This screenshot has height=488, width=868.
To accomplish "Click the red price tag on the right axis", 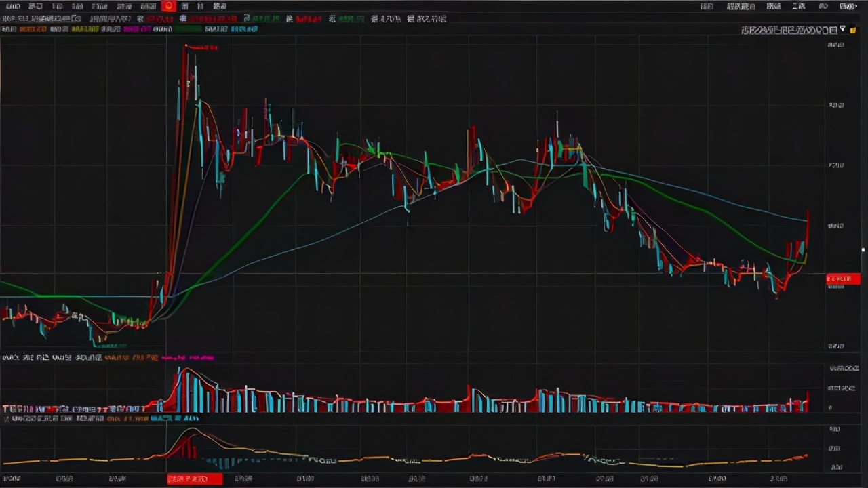I will coord(843,279).
